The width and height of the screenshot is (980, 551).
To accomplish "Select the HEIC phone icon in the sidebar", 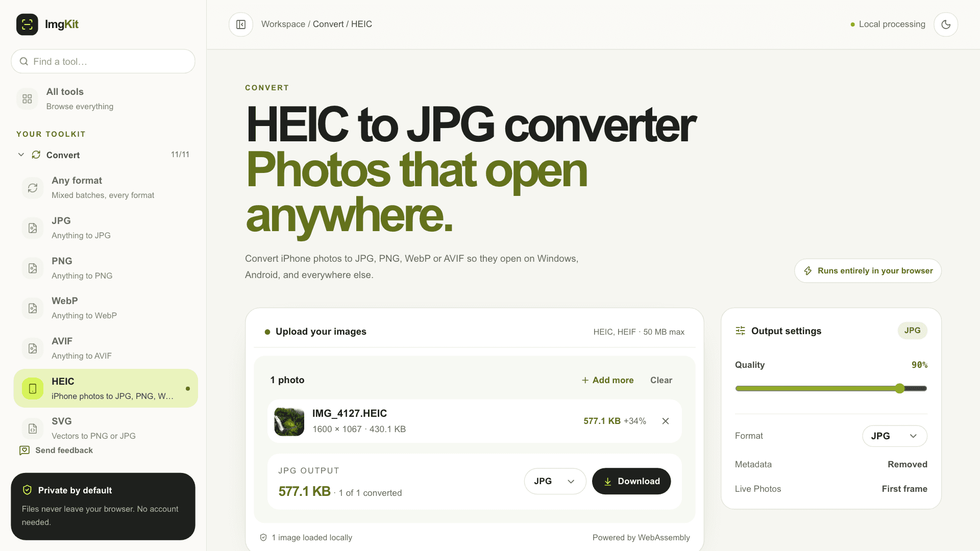I will tap(33, 389).
